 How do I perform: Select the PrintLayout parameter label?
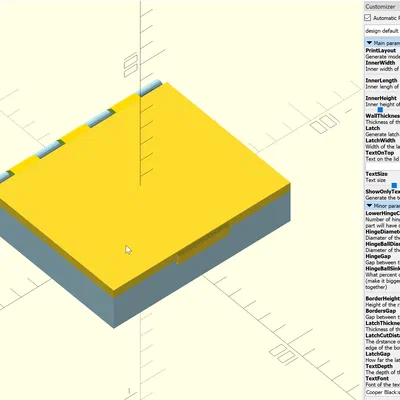click(x=381, y=50)
